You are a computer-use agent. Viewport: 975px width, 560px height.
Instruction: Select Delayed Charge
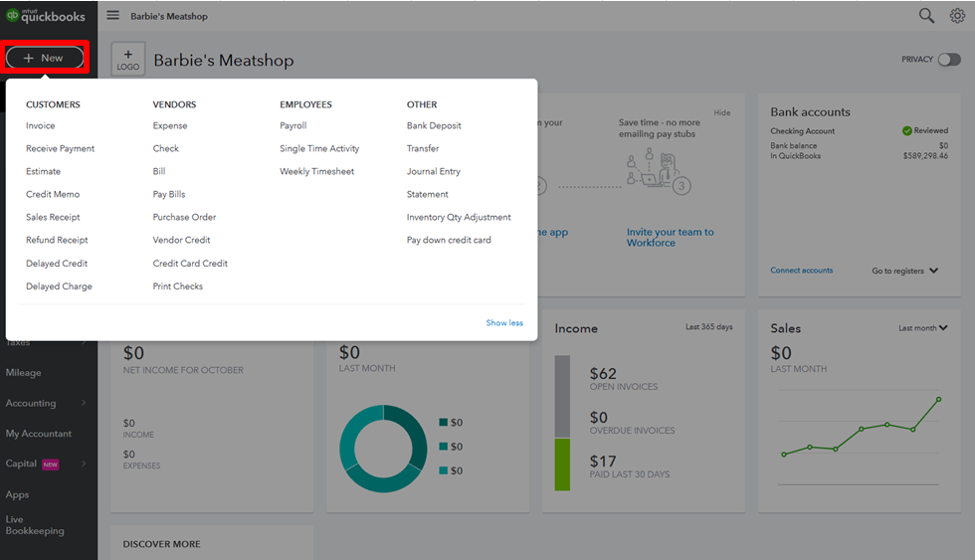pyautogui.click(x=59, y=286)
